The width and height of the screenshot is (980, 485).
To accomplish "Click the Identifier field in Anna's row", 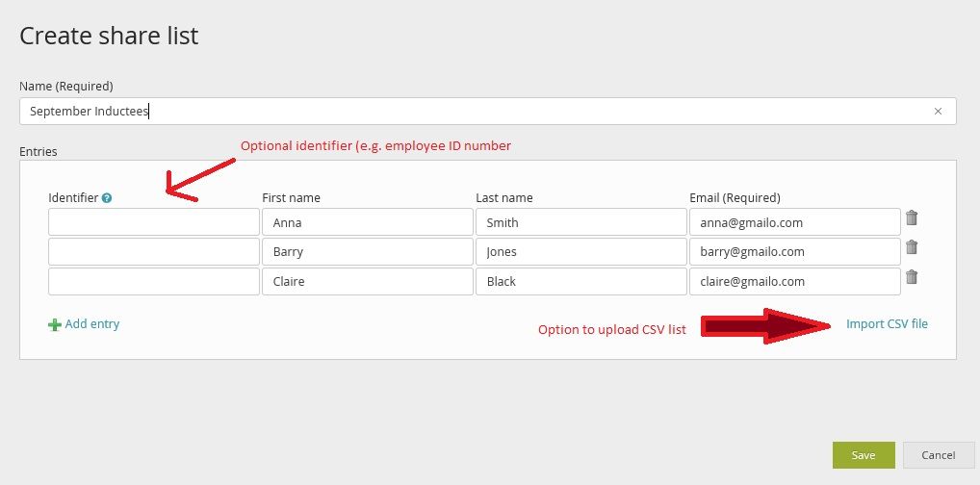I will pos(154,222).
